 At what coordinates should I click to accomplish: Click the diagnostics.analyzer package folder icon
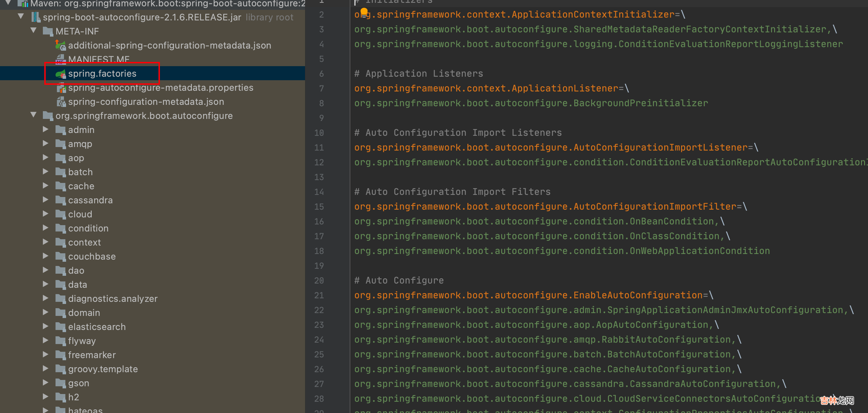[60, 299]
